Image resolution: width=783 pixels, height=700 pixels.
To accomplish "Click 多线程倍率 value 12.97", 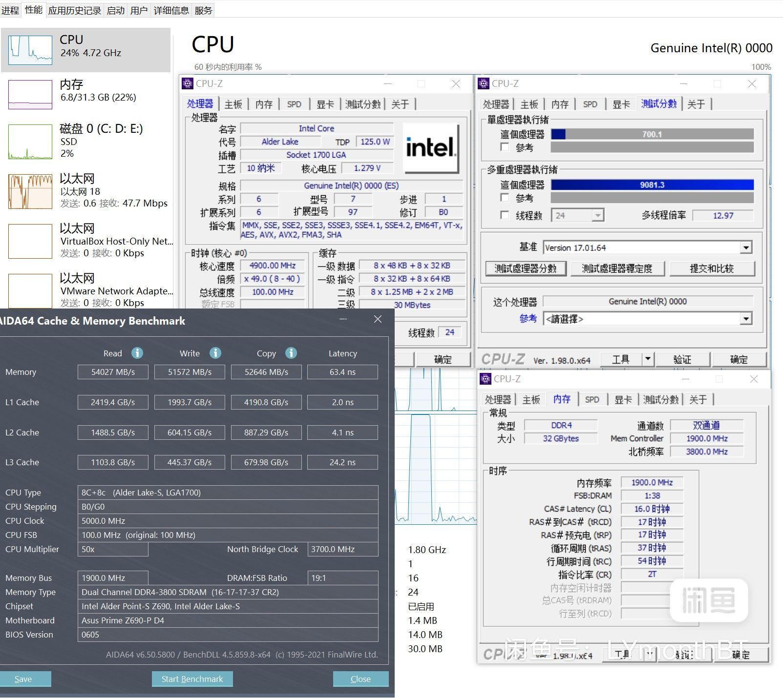I will click(x=723, y=215).
